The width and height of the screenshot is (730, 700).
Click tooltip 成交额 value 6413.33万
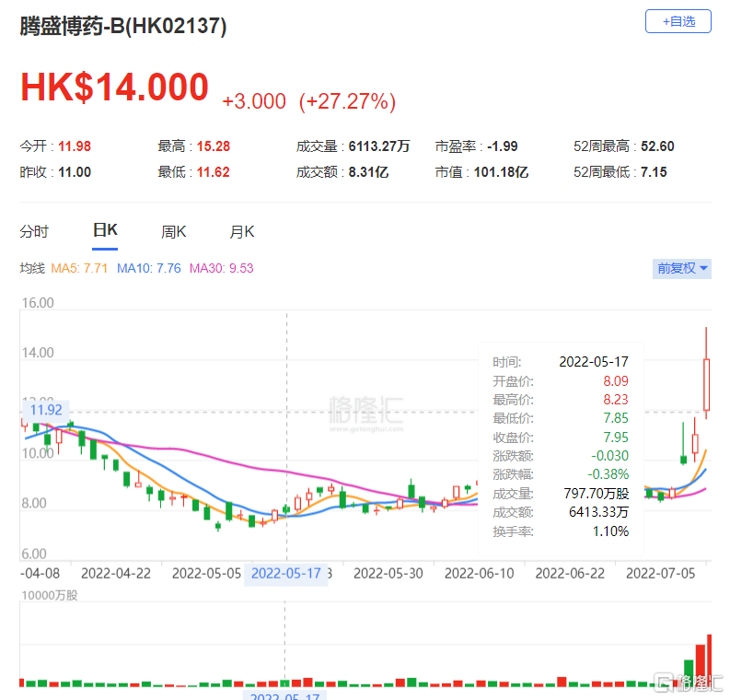598,512
